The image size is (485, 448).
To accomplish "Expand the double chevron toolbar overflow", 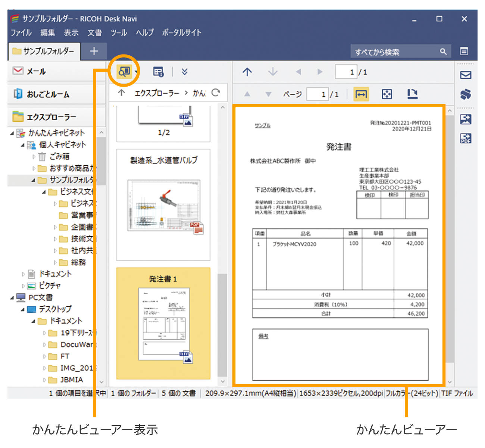I will pyautogui.click(x=184, y=72).
